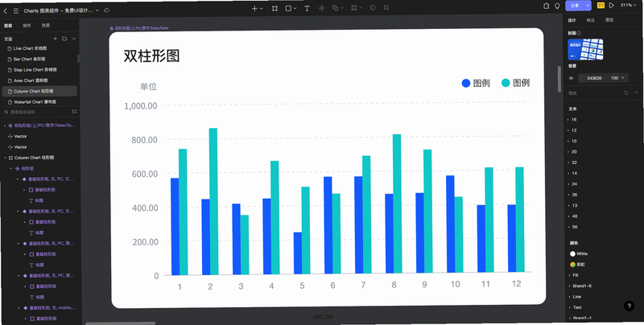Select the 彩虹 rainbow color style

point(572,265)
